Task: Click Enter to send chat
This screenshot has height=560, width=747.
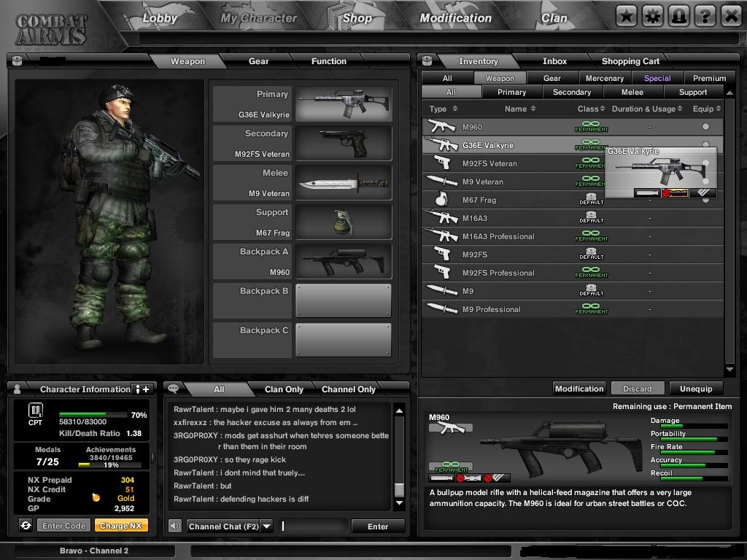Action: [x=378, y=526]
